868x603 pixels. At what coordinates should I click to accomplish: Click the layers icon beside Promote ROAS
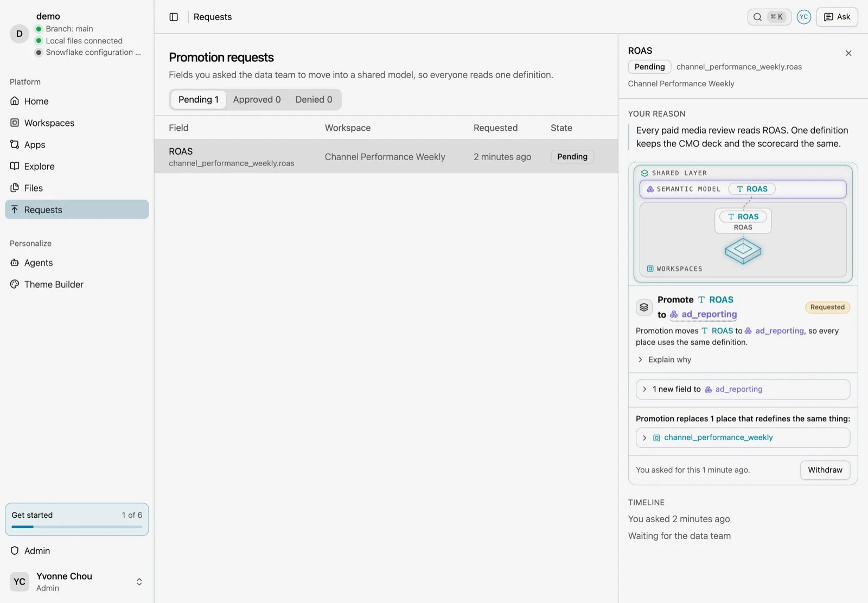click(x=644, y=307)
